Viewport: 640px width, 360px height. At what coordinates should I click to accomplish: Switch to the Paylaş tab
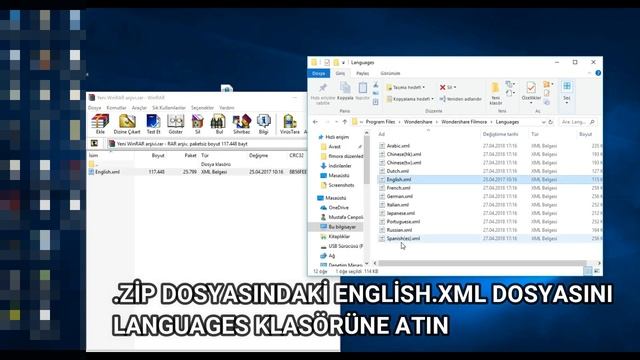362,73
